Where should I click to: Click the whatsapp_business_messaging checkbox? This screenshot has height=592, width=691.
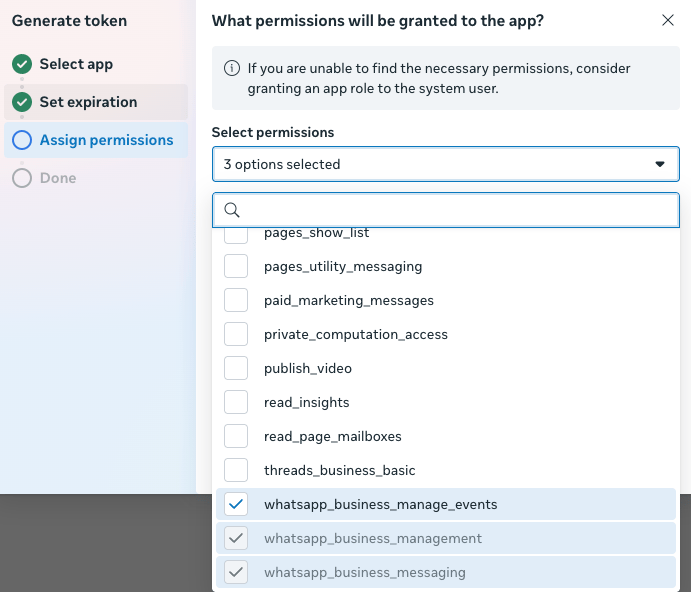236,572
